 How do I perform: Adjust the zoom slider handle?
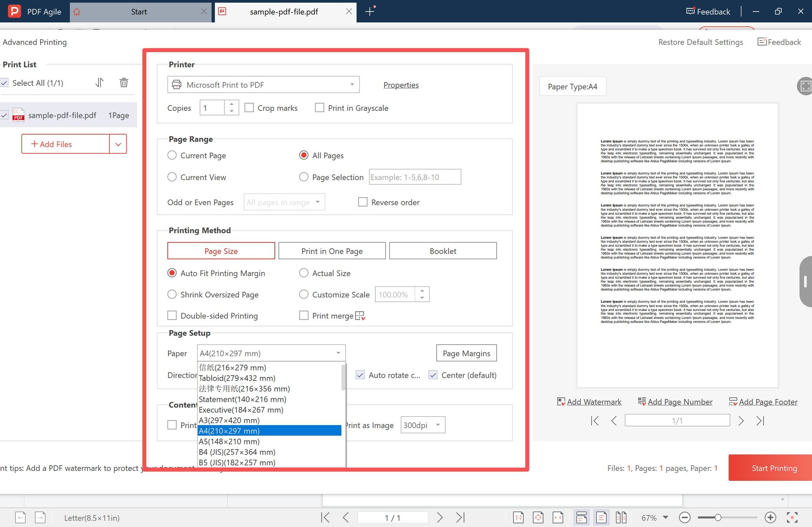[x=718, y=518]
